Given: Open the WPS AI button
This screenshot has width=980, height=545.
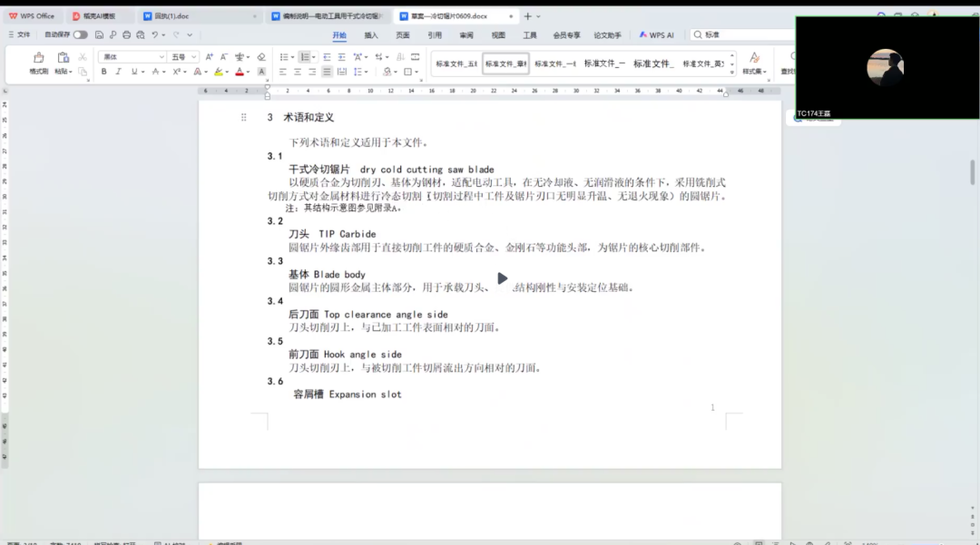Looking at the screenshot, I should (656, 35).
